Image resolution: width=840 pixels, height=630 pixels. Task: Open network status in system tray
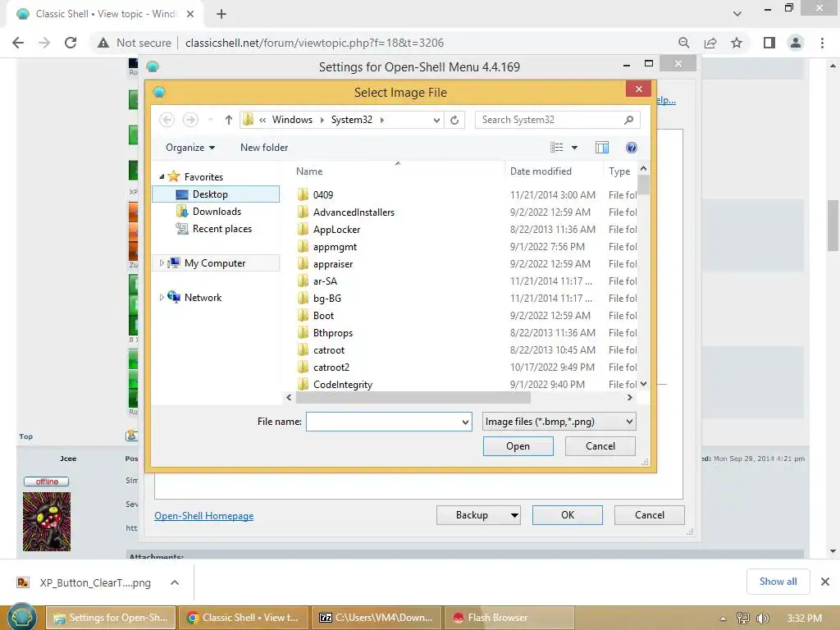742,619
